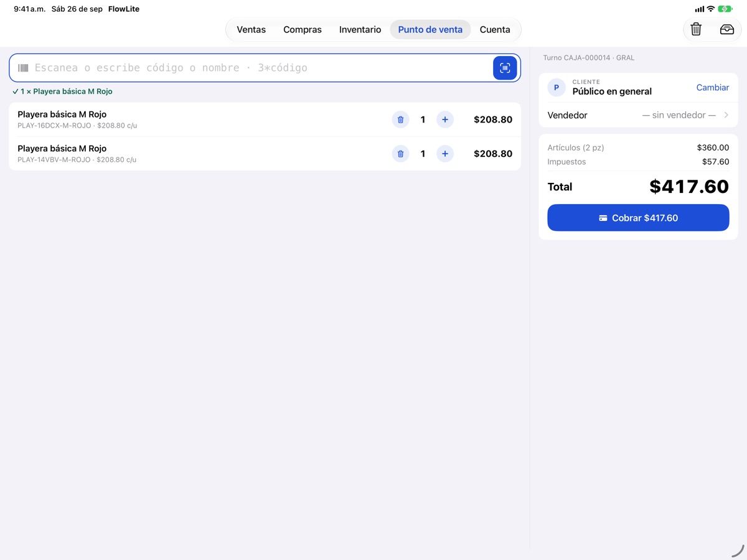
Task: Click the Vendedor label
Action: pyautogui.click(x=567, y=115)
